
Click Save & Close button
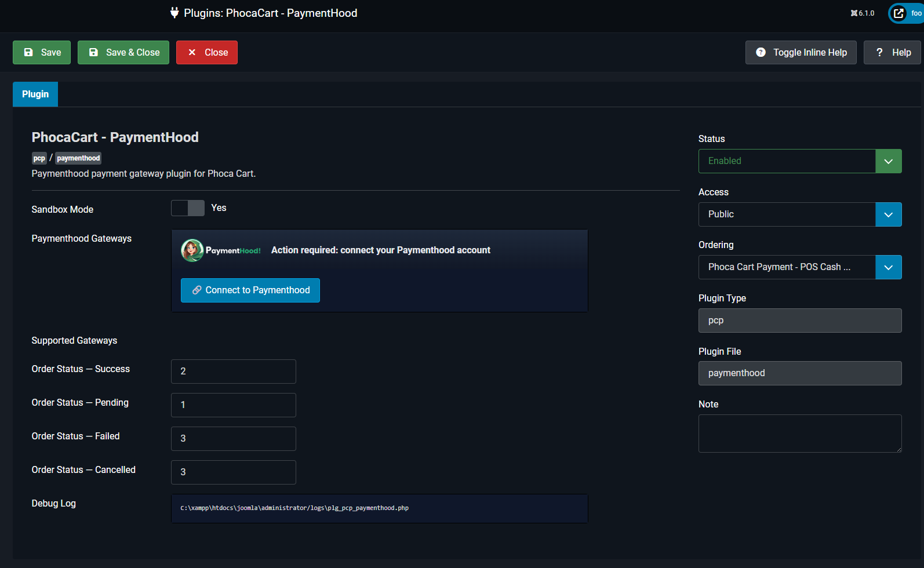click(123, 52)
